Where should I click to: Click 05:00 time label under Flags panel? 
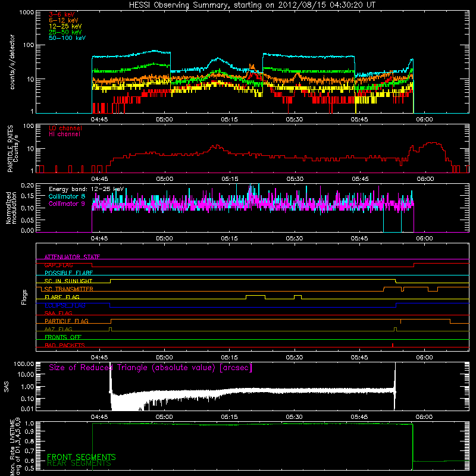pyautogui.click(x=164, y=358)
